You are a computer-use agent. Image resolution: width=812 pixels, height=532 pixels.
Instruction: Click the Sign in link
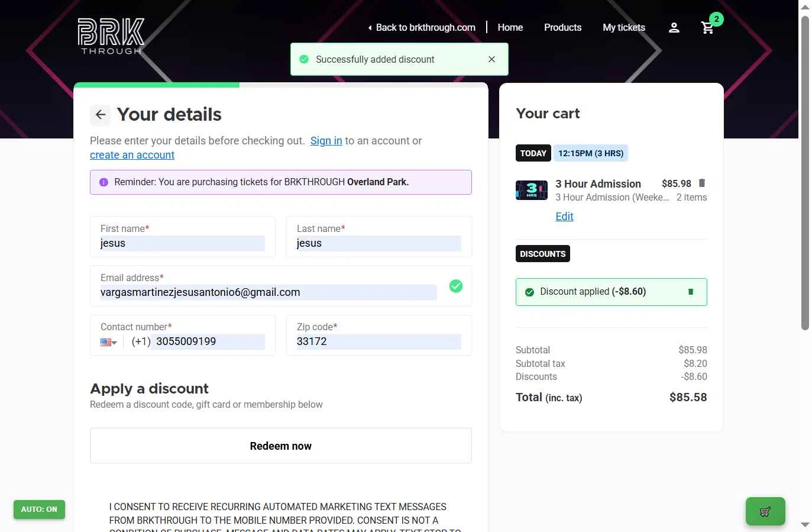coord(326,141)
